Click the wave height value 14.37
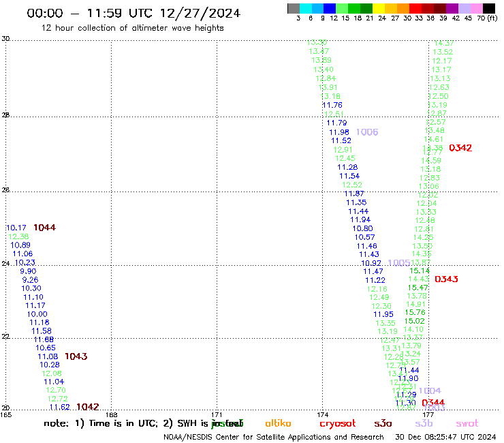The image size is (504, 443). point(444,43)
